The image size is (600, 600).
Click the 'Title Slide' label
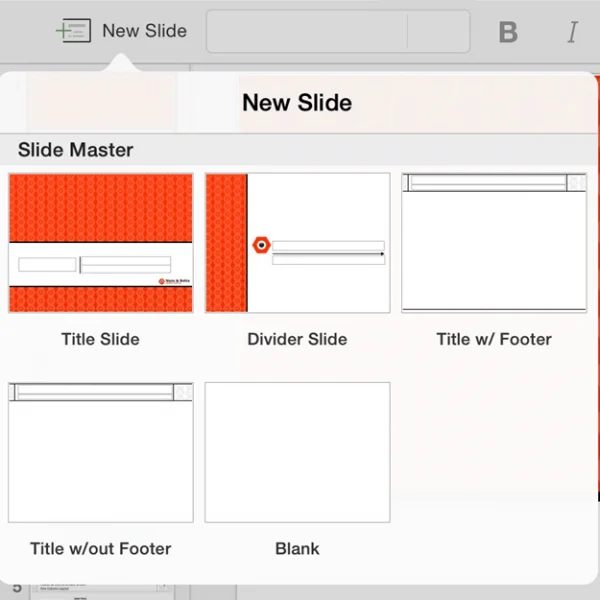tap(101, 339)
